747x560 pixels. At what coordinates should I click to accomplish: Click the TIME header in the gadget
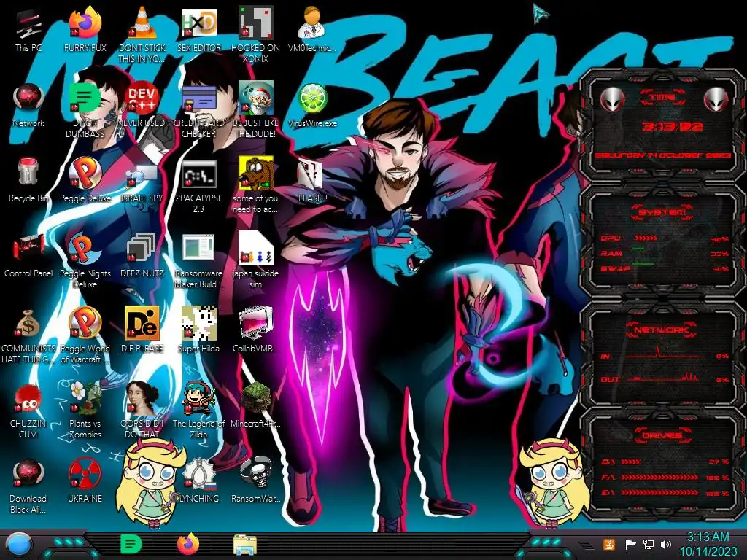click(662, 98)
